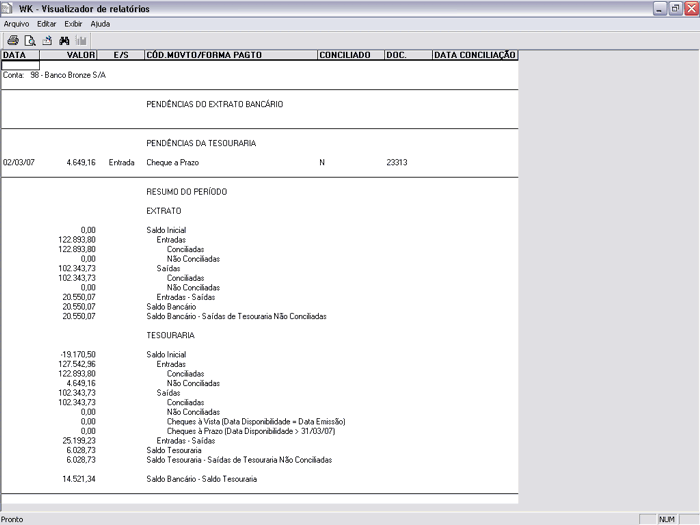Screen dimensions: 700x525
Task: Click the Print icon in the toolbar
Action: [x=13, y=40]
